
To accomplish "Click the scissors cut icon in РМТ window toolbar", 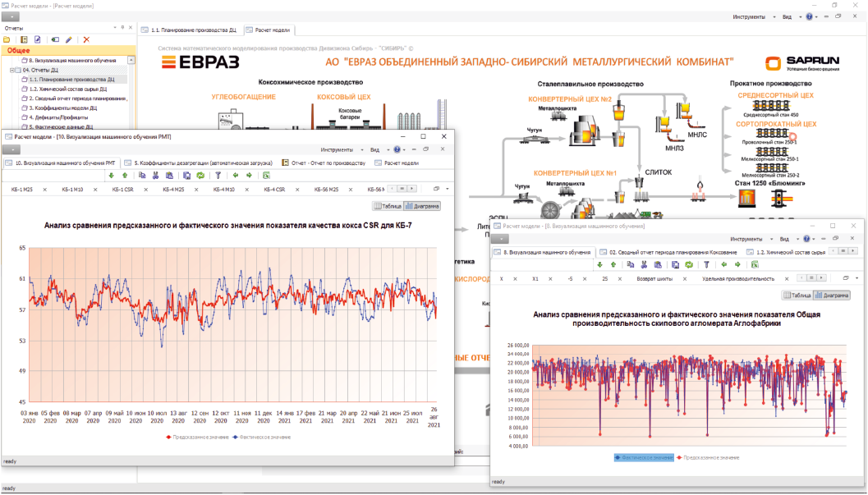I will [155, 176].
